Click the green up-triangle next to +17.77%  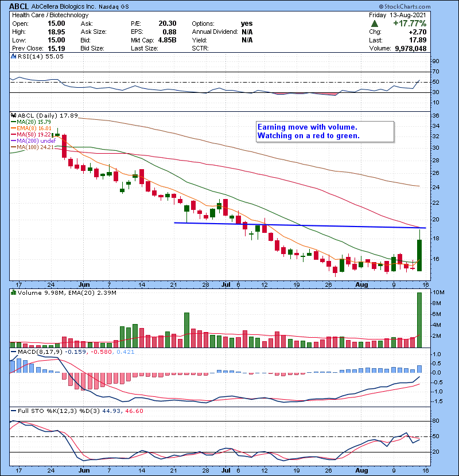375,24
